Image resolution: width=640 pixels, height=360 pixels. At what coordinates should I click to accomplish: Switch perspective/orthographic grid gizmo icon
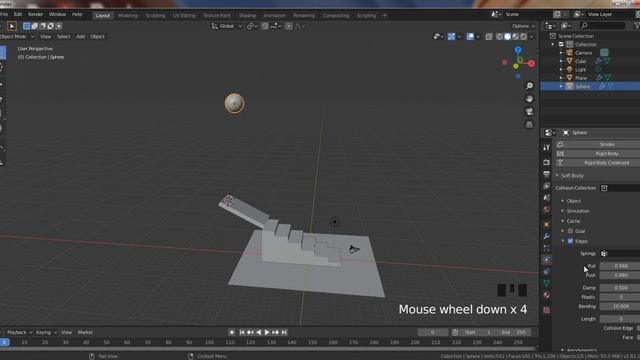pos(529,124)
